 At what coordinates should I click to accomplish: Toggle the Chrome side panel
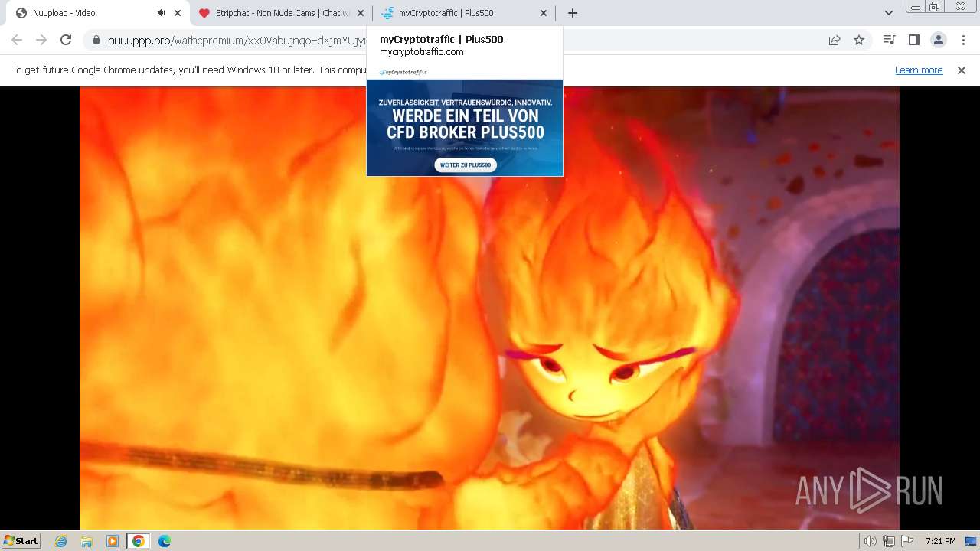[913, 40]
